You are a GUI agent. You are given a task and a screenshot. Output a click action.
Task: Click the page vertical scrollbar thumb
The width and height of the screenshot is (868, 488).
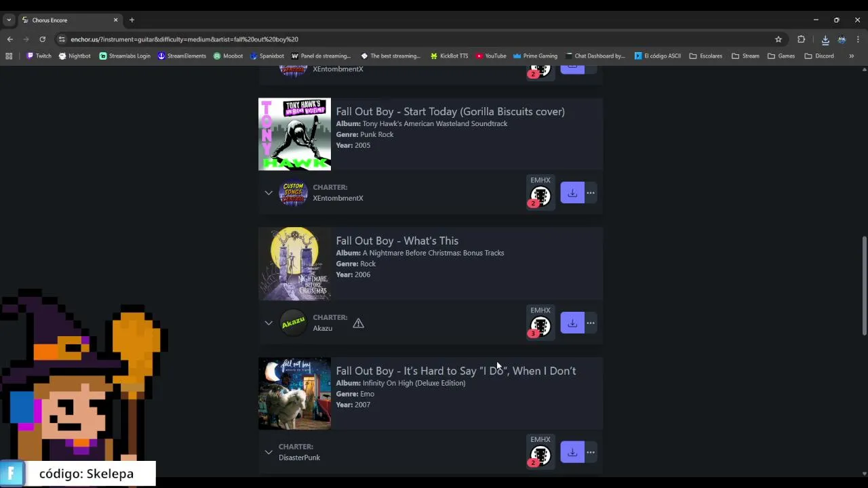pos(864,285)
